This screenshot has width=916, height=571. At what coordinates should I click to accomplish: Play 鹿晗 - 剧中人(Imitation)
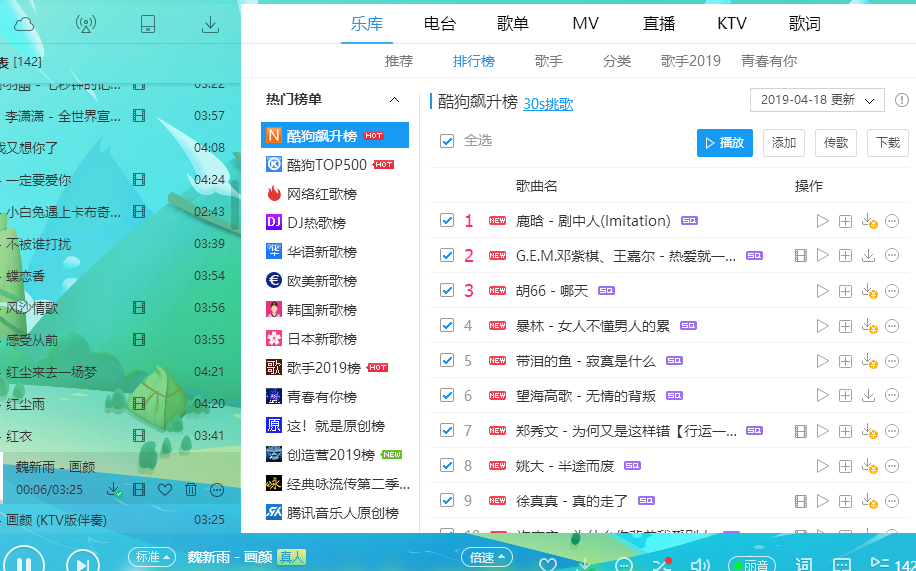(x=823, y=221)
